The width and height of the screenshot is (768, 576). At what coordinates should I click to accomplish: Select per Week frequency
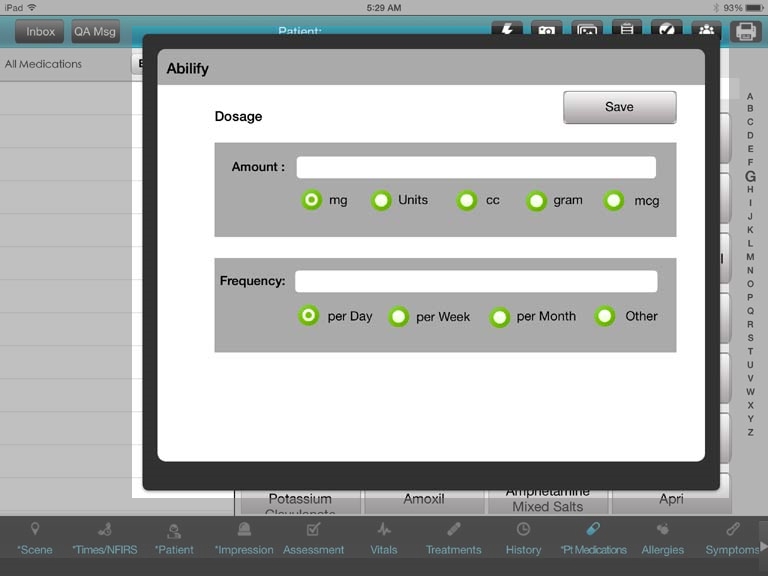click(x=399, y=316)
